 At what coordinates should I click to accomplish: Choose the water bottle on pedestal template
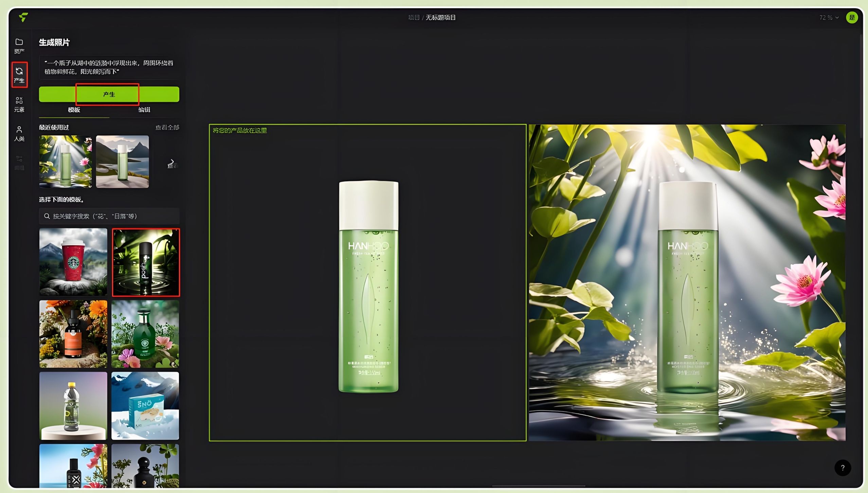click(73, 406)
